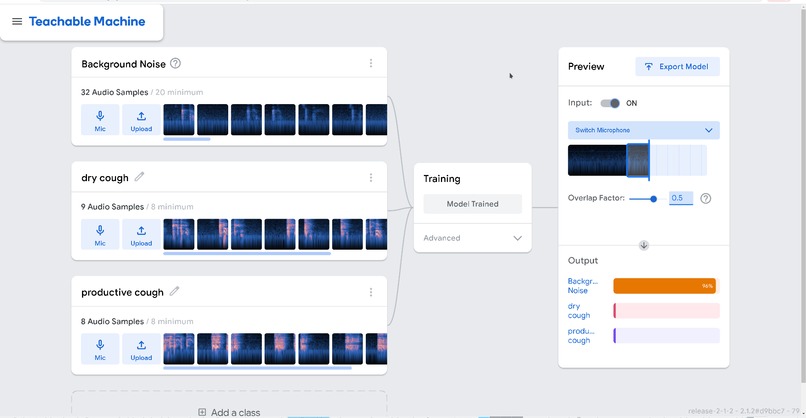Record productive cough sample with Mic

click(x=100, y=349)
